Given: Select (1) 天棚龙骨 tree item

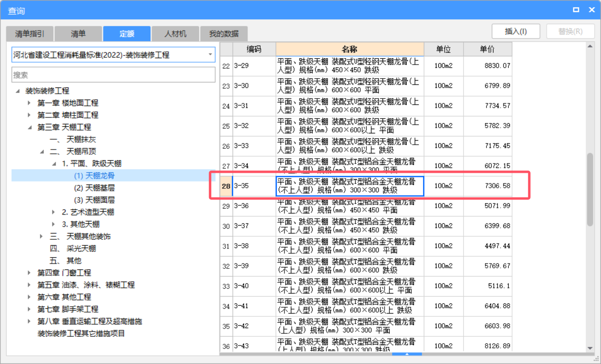Looking at the screenshot, I should coord(94,176).
